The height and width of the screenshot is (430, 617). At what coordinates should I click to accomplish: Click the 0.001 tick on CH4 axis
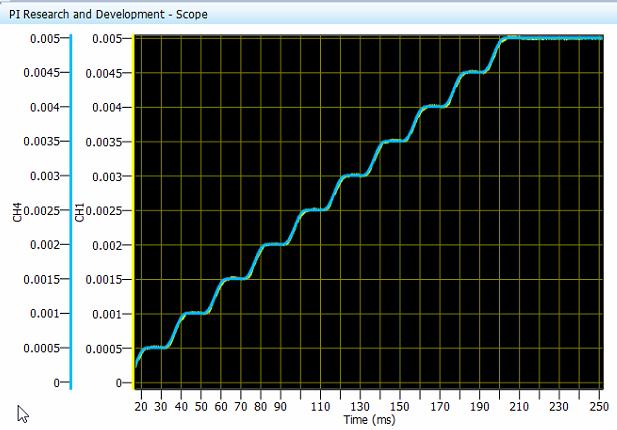point(44,314)
